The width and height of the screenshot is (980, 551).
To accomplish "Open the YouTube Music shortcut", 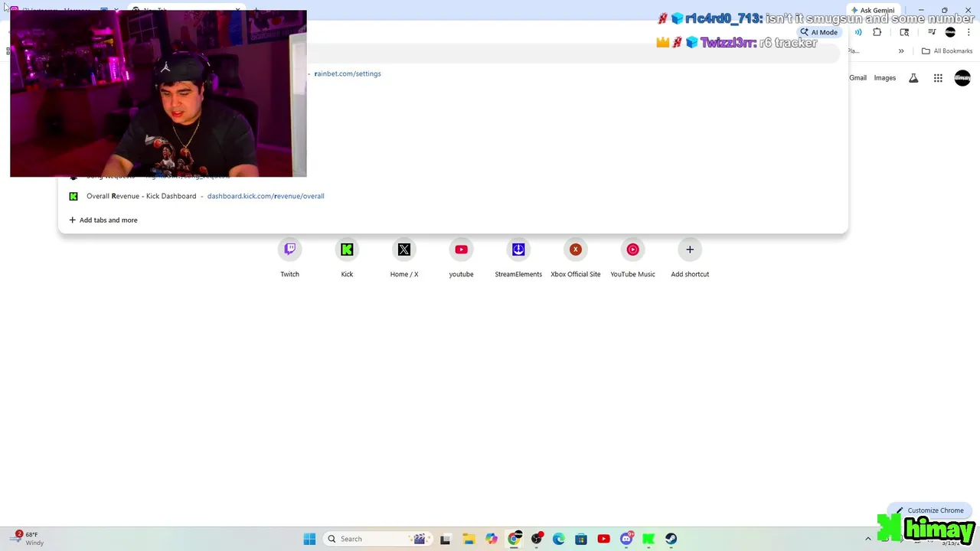I will pyautogui.click(x=632, y=258).
